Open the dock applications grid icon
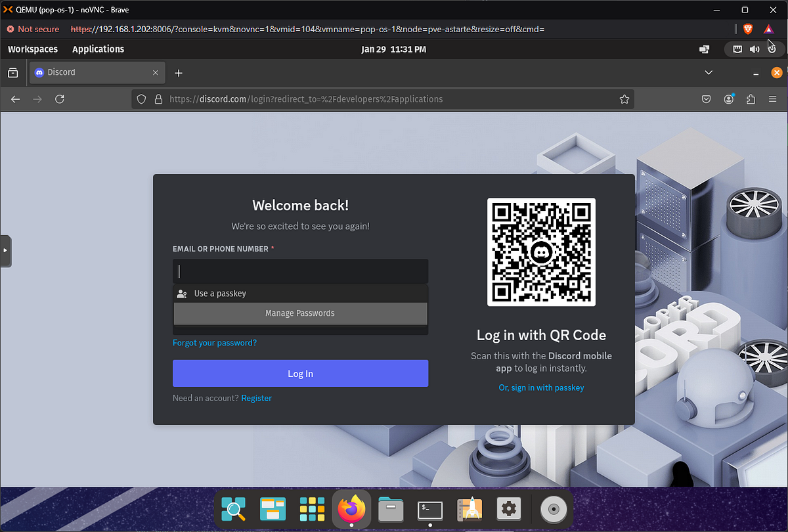Screen dimensions: 788x532 pyautogui.click(x=312, y=509)
